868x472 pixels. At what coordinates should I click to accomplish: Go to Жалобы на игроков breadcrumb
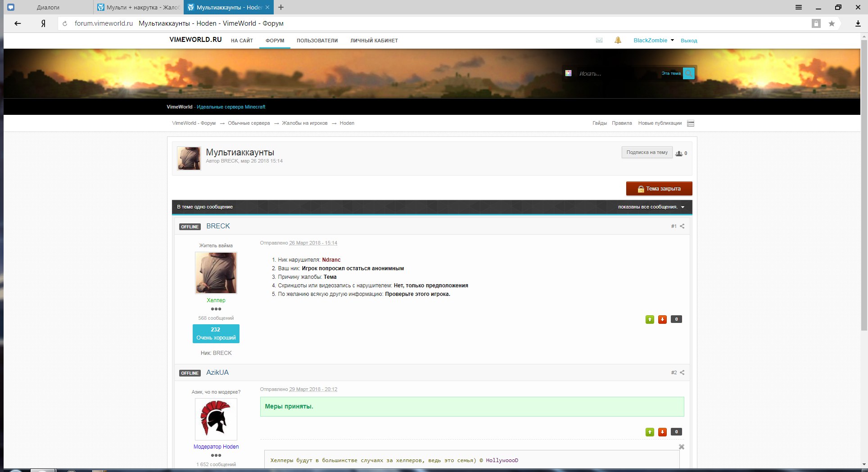click(x=305, y=123)
